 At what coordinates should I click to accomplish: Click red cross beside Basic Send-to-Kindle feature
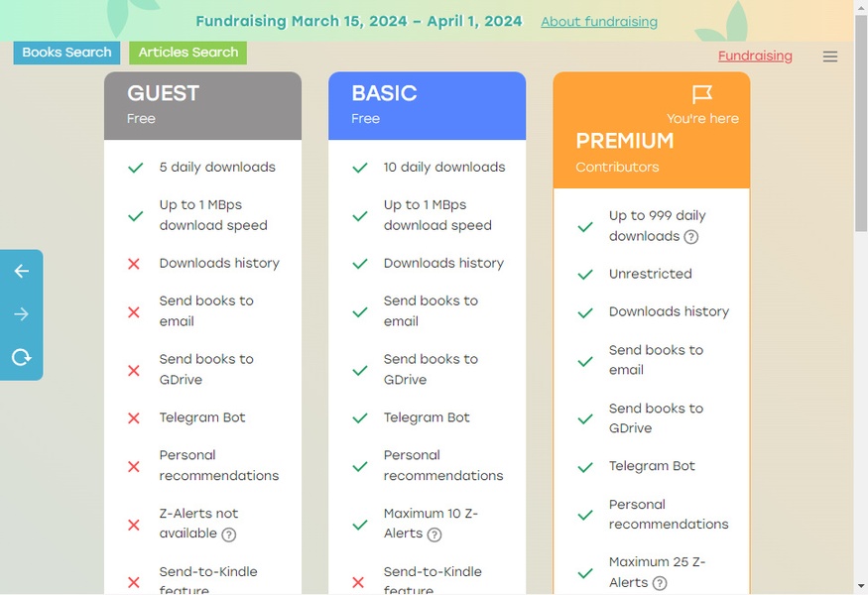[x=358, y=582]
